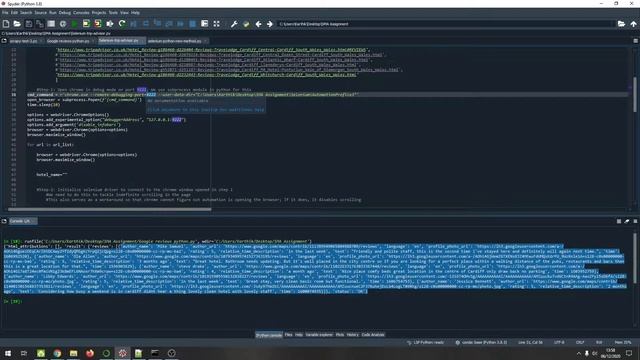Screen dimensions: 640x360
Task: Open the View menu
Action: pyautogui.click(x=124, y=13)
